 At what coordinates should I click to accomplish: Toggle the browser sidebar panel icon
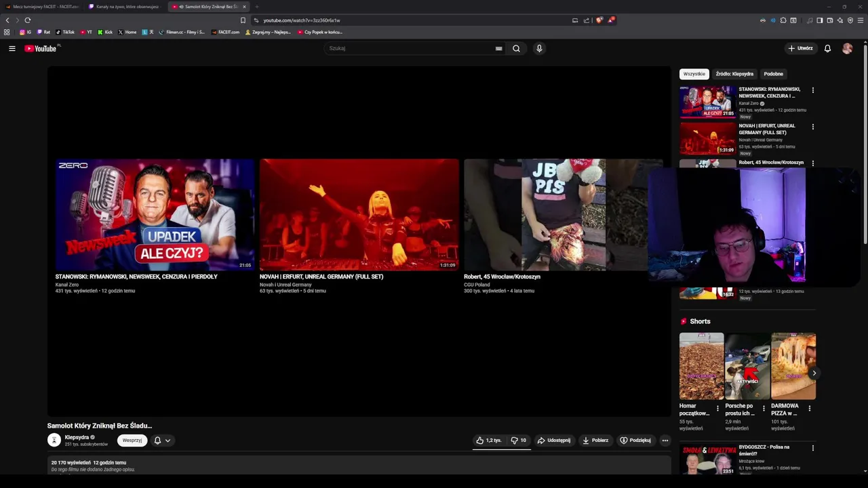tap(819, 20)
